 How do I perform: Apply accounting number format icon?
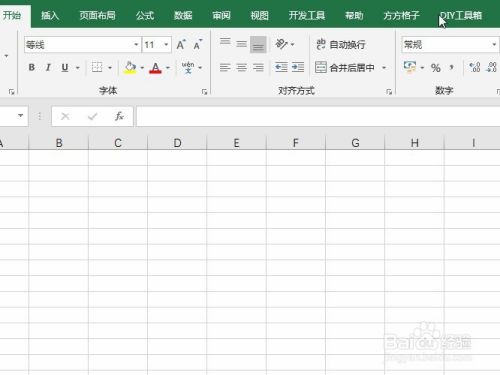click(x=410, y=67)
